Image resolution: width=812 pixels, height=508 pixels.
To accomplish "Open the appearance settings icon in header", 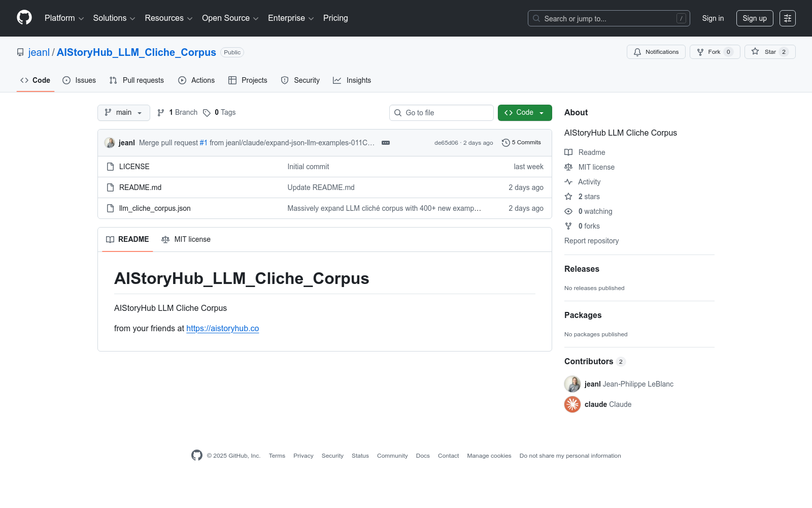I will pyautogui.click(x=788, y=18).
